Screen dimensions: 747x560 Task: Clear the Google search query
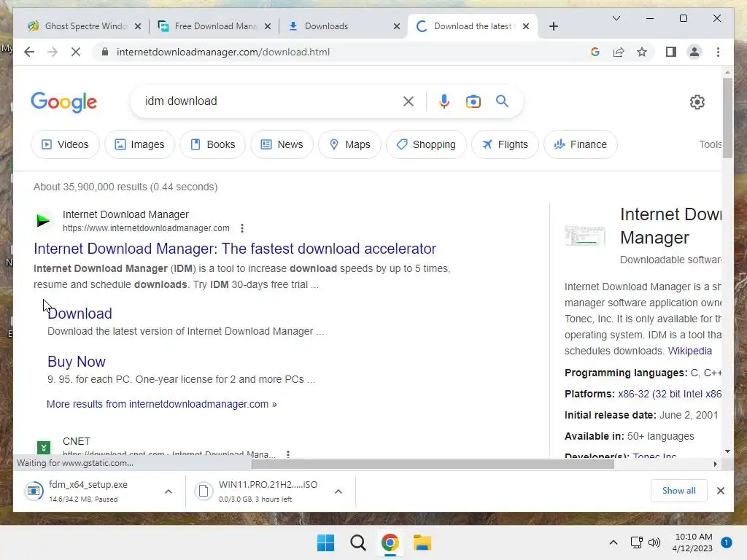(409, 101)
